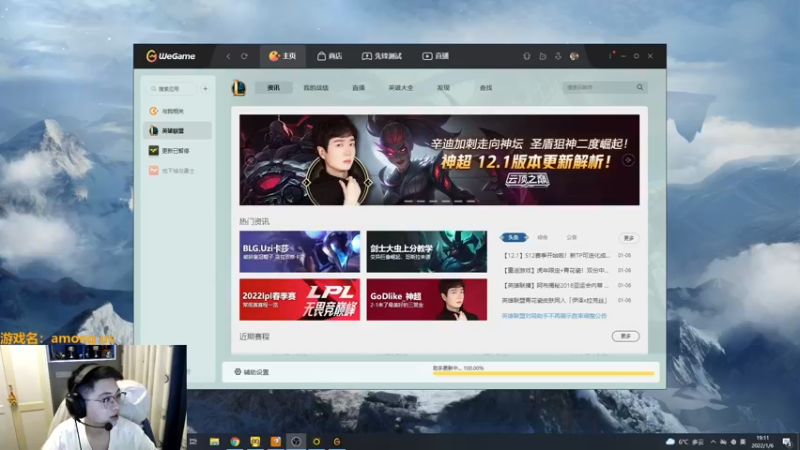The height and width of the screenshot is (450, 800).
Task: Open the 虎年限定+青花瓷 news item
Action: (x=556, y=270)
